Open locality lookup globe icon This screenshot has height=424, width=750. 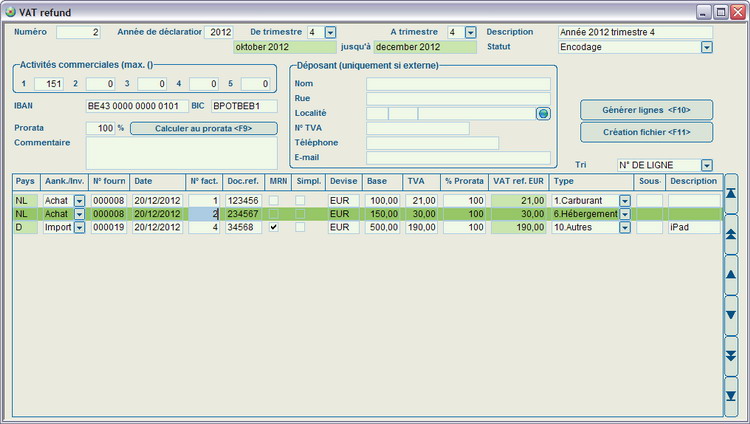(543, 113)
